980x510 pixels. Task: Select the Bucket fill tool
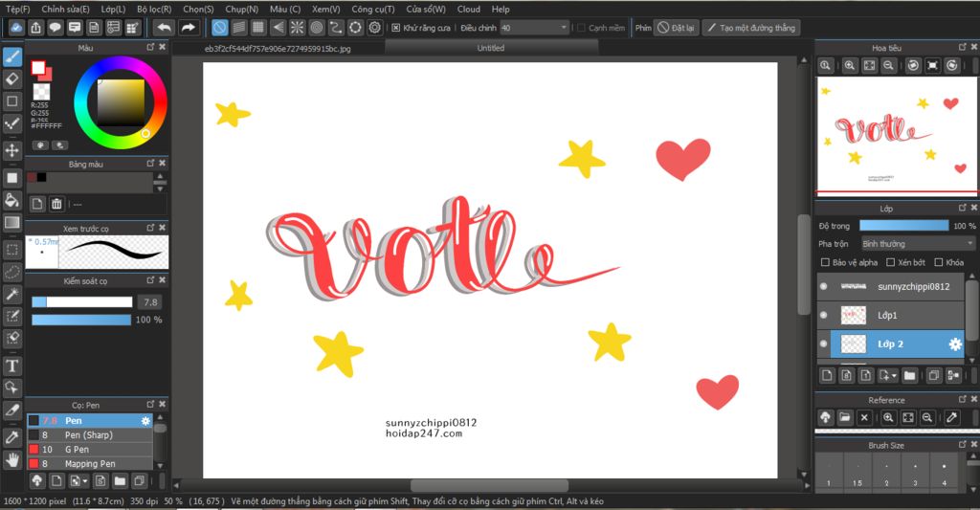12,200
